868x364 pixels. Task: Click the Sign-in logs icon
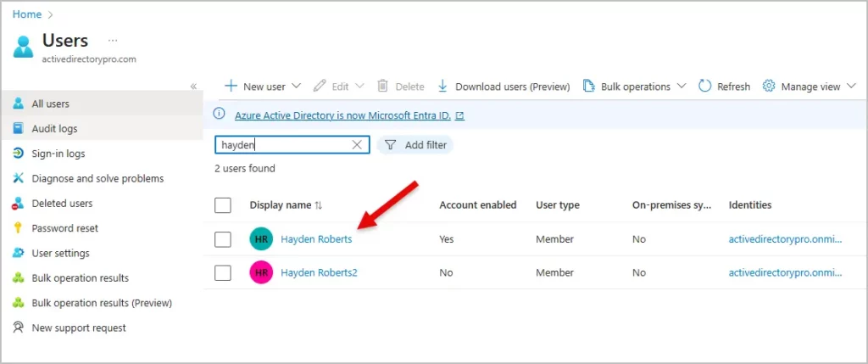click(x=19, y=154)
